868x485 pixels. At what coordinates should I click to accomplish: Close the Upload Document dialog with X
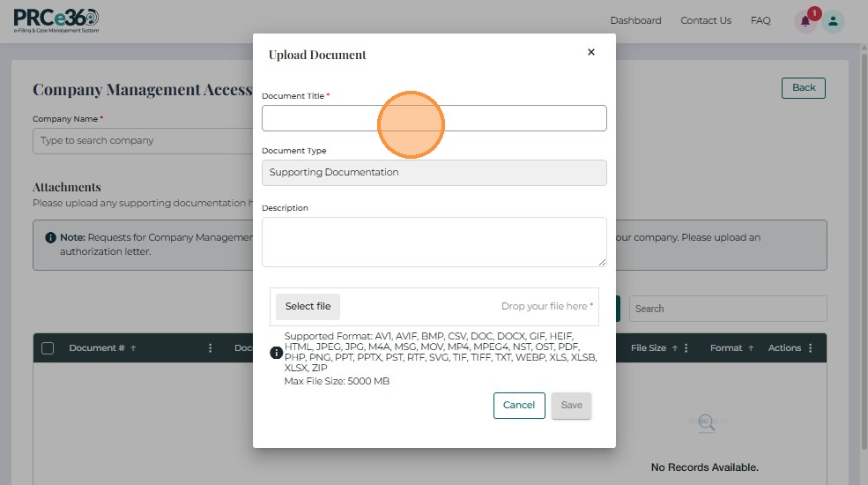(x=591, y=52)
